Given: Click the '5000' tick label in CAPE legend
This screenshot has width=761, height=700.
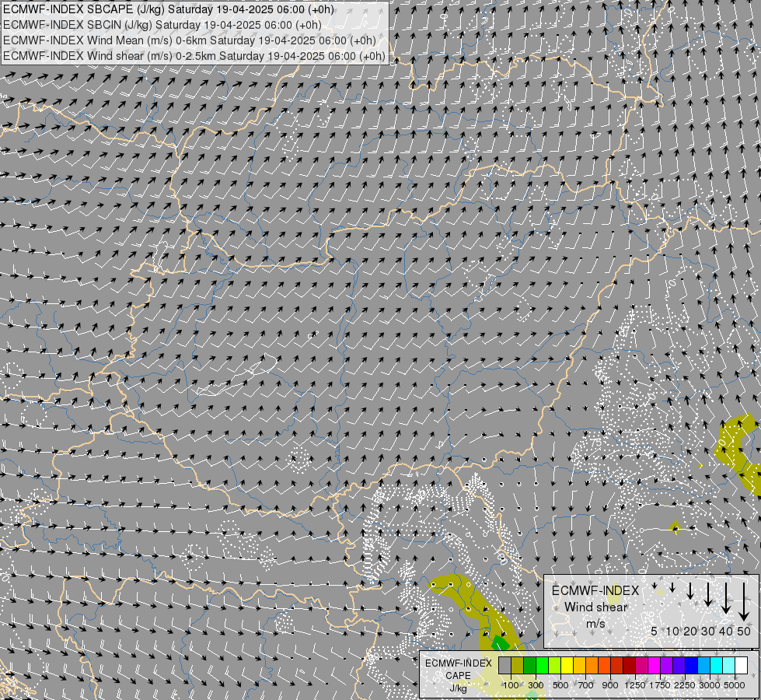Looking at the screenshot, I should click(x=735, y=685).
